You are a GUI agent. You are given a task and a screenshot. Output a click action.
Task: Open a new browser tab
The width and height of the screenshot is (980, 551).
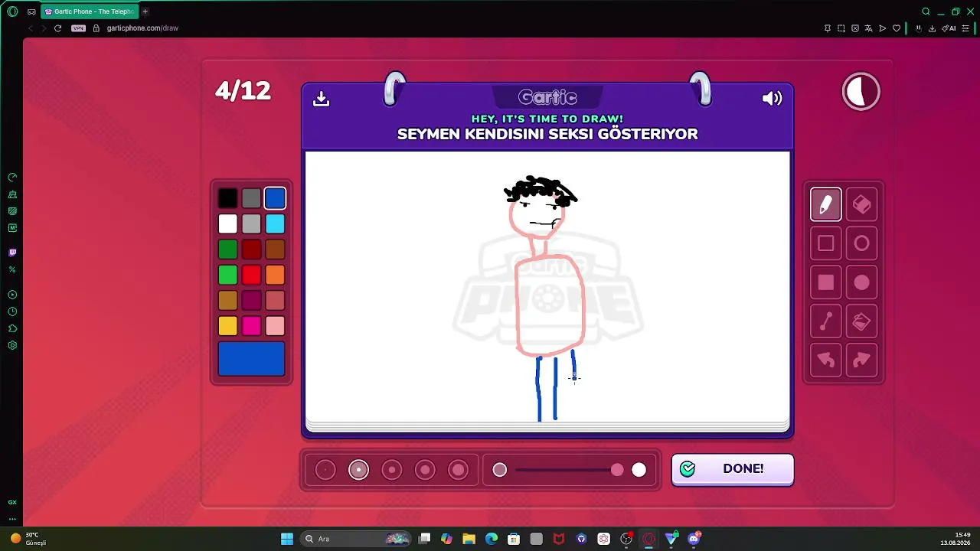tap(145, 11)
